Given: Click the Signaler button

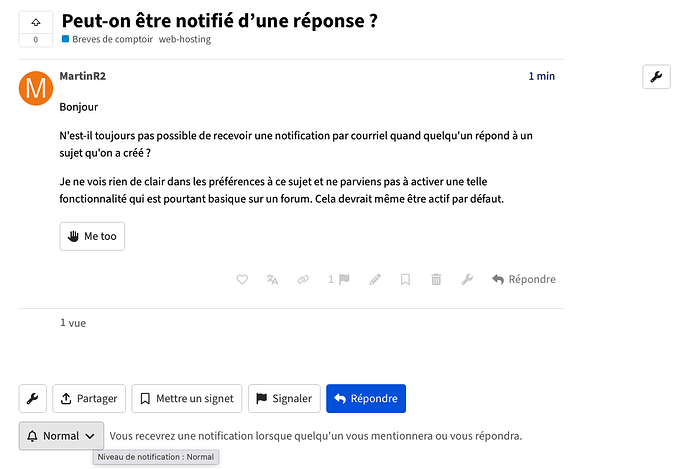Looking at the screenshot, I should 284,399.
